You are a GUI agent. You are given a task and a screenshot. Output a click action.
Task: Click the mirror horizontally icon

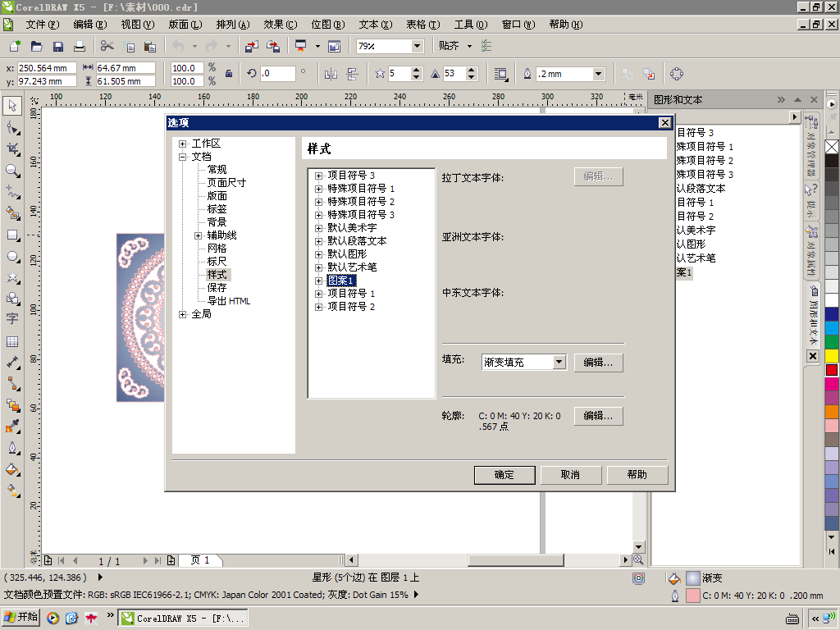click(331, 74)
